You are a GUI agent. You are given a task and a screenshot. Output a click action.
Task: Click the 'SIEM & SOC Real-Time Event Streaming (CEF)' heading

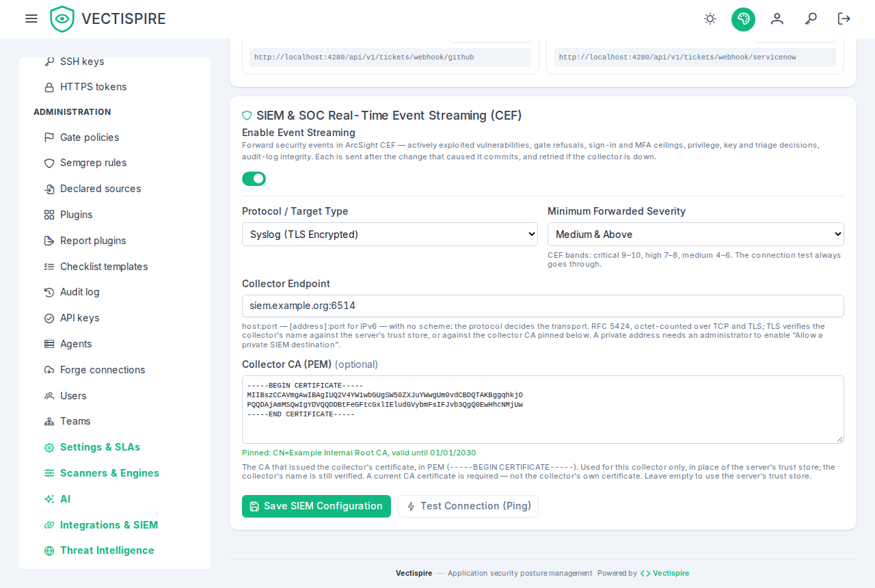pos(389,116)
